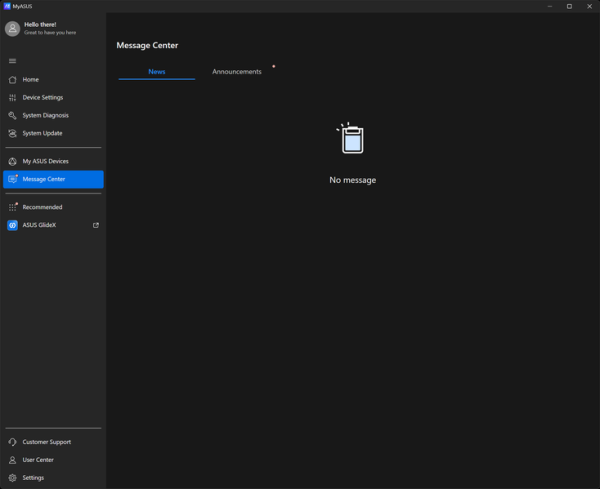Open the Customer Support headset icon

12,442
